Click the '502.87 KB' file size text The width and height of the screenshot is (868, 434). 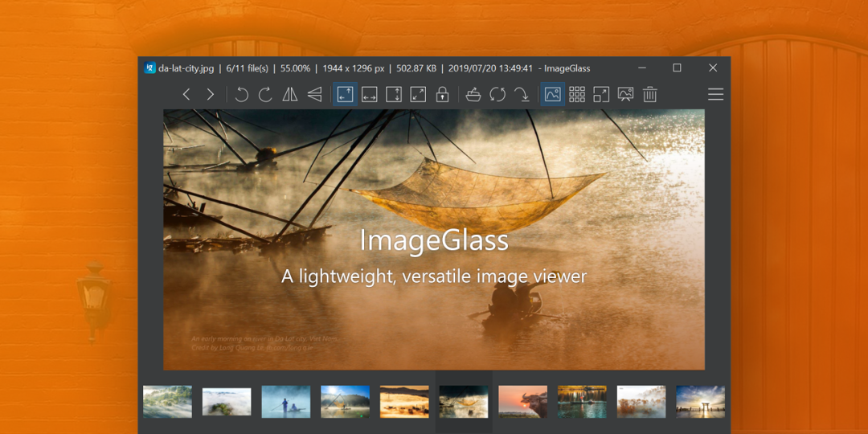click(x=416, y=68)
